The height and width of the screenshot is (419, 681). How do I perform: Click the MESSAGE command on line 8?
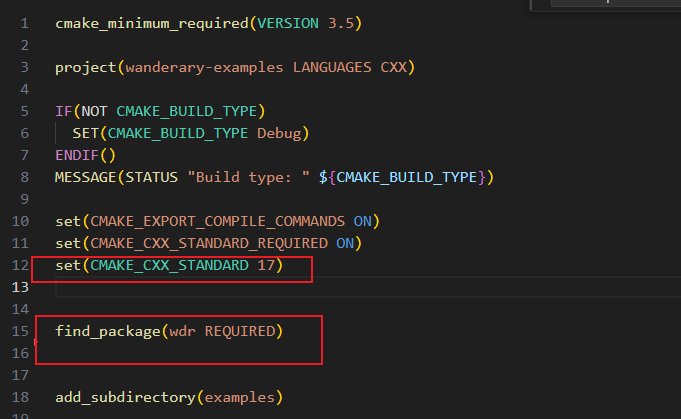click(x=88, y=177)
